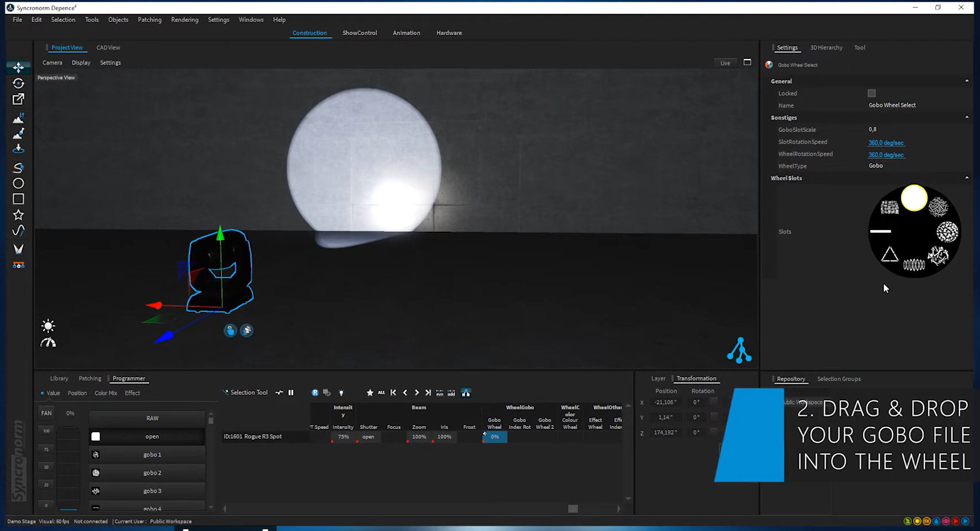980x531 pixels.
Task: Jump to first fixture with skip-back icon
Action: pyautogui.click(x=393, y=392)
